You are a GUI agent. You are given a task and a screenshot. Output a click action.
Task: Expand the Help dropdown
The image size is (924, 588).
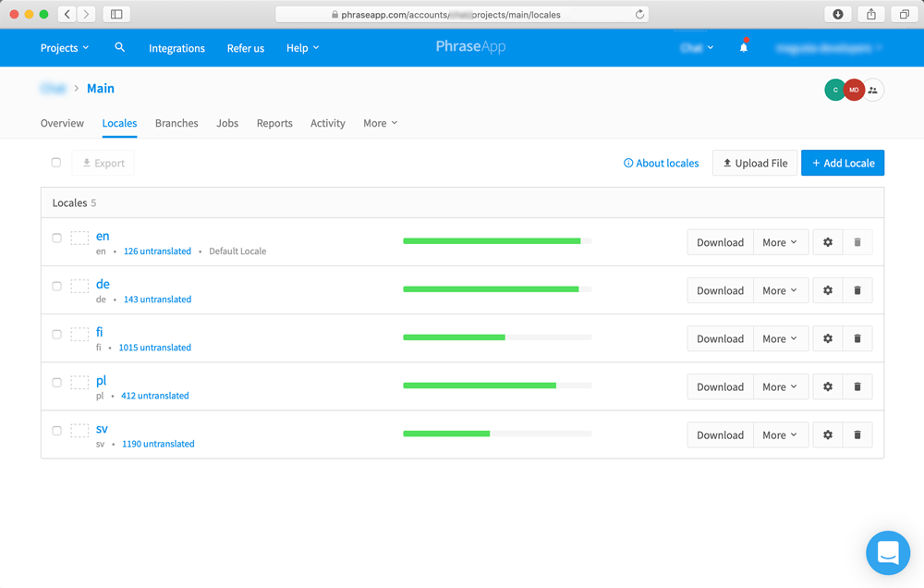pyautogui.click(x=302, y=48)
